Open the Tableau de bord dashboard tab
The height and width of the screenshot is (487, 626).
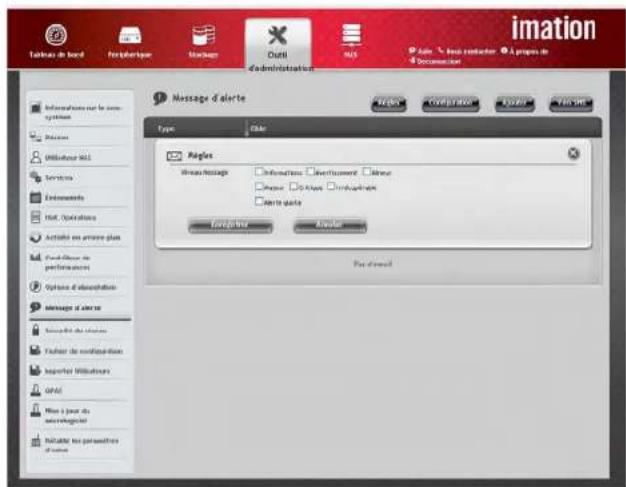click(x=56, y=41)
